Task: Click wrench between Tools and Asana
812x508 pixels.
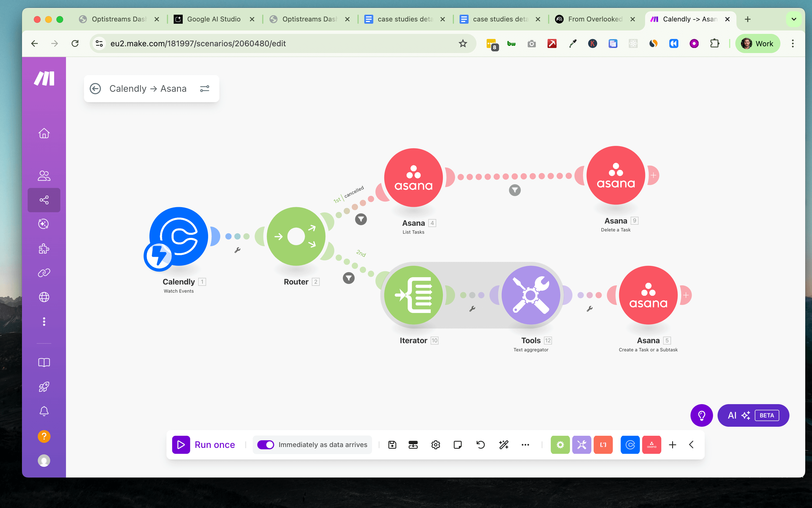Action: tap(590, 309)
